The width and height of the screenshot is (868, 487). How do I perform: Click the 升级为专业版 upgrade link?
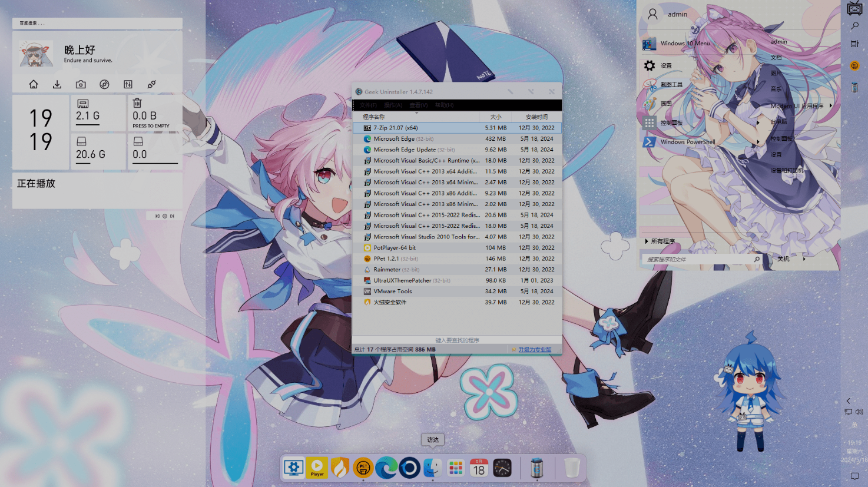click(x=535, y=350)
